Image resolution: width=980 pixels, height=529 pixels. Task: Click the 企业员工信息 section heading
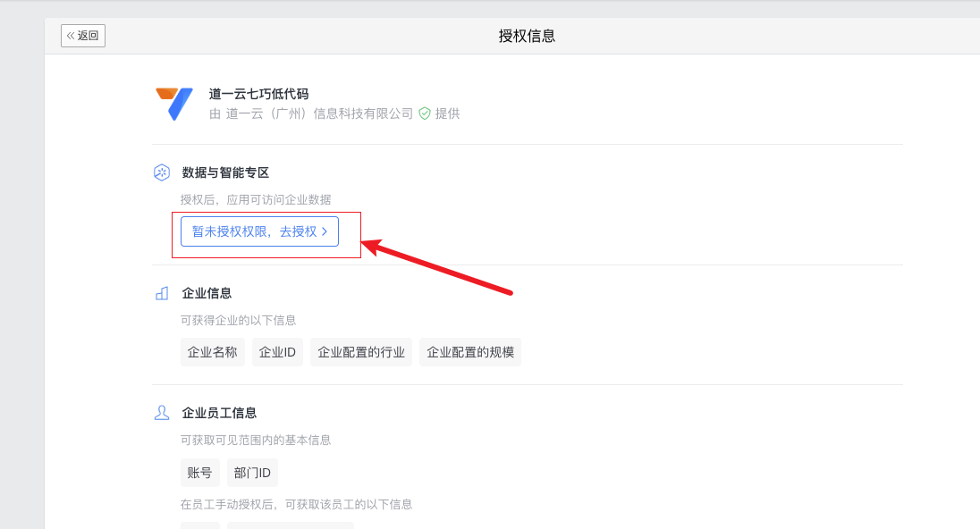219,413
